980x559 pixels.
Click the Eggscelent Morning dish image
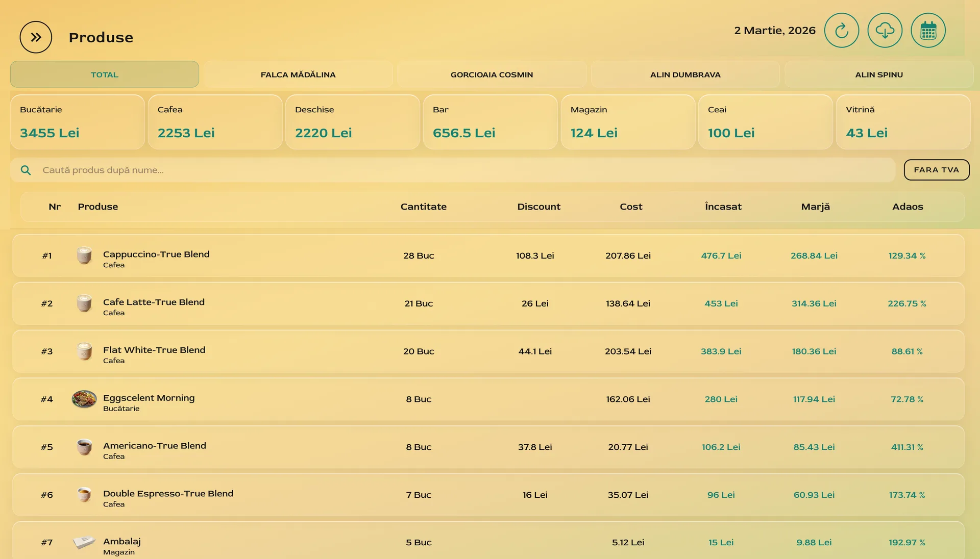click(x=84, y=399)
